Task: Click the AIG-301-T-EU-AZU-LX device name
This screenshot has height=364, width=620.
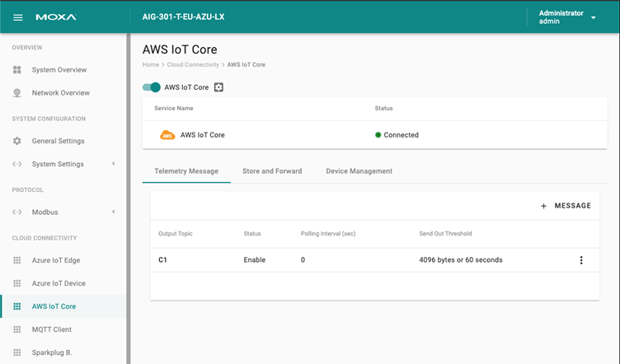Action: pyautogui.click(x=184, y=17)
